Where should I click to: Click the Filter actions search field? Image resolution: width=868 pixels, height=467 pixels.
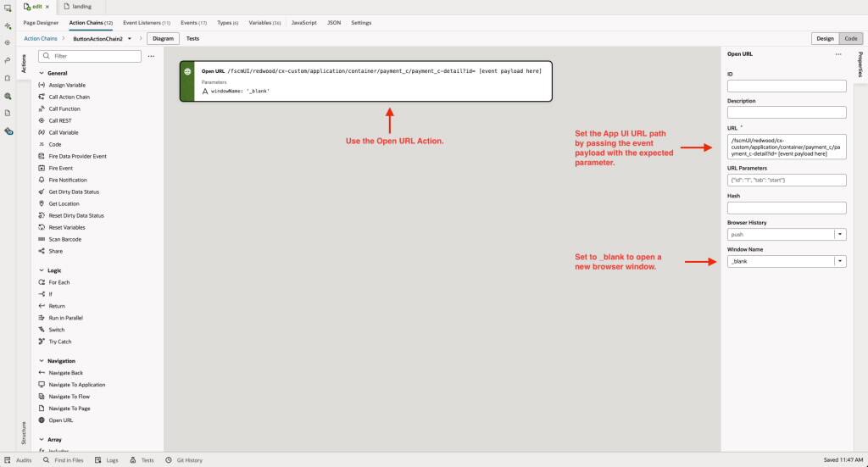click(90, 56)
